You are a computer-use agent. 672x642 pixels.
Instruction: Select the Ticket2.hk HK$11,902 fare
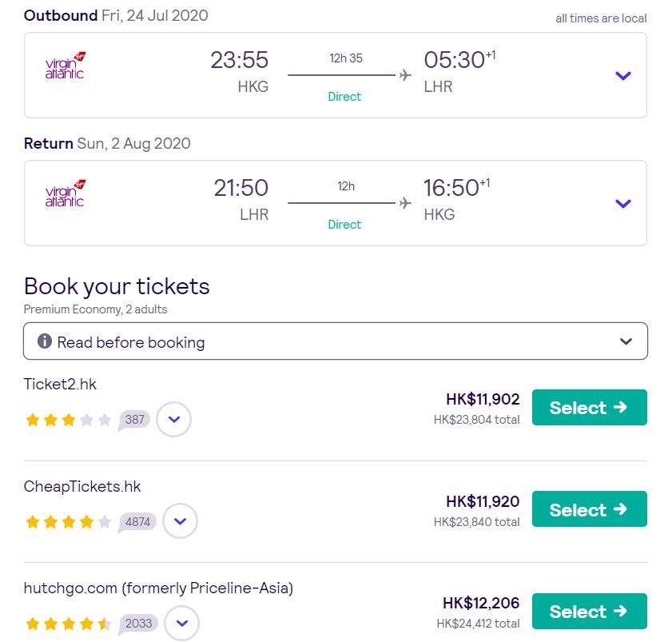590,408
